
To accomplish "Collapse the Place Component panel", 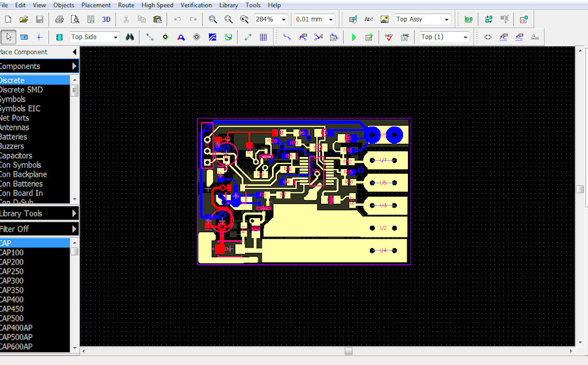I will (74, 52).
